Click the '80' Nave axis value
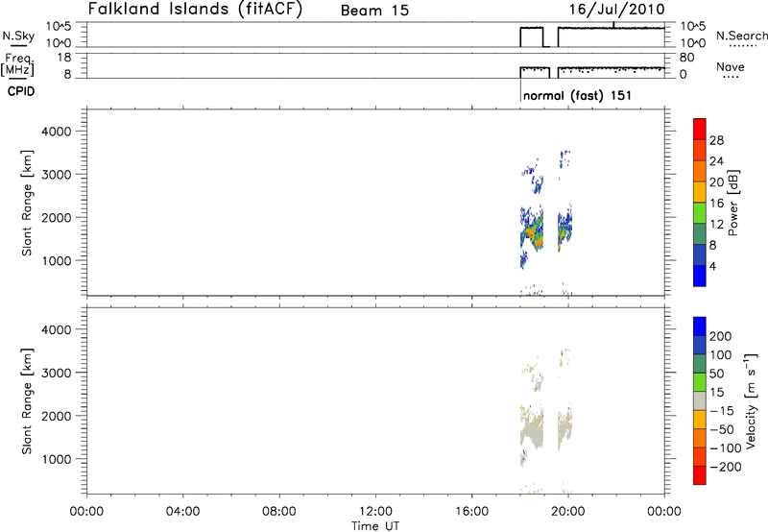 (x=686, y=58)
